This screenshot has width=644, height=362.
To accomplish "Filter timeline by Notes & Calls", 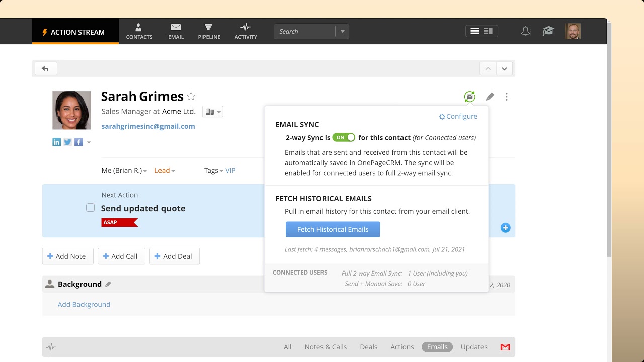I will coord(326,347).
